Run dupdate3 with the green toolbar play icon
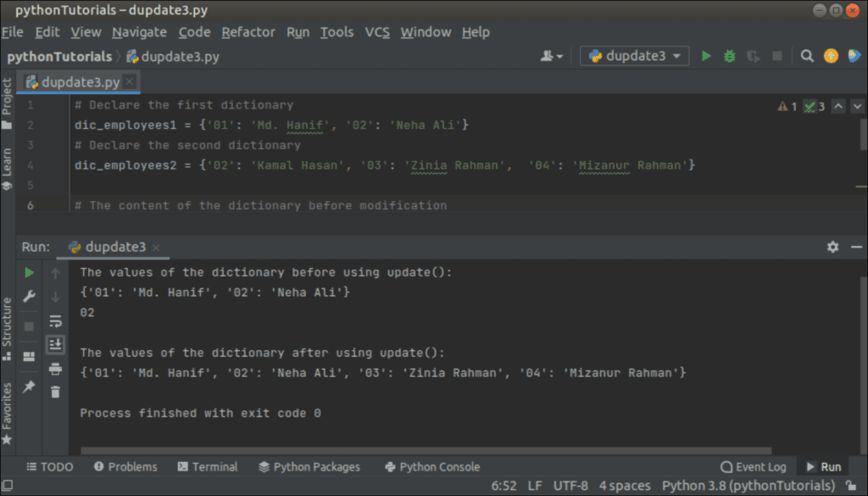The width and height of the screenshot is (868, 496). 706,56
